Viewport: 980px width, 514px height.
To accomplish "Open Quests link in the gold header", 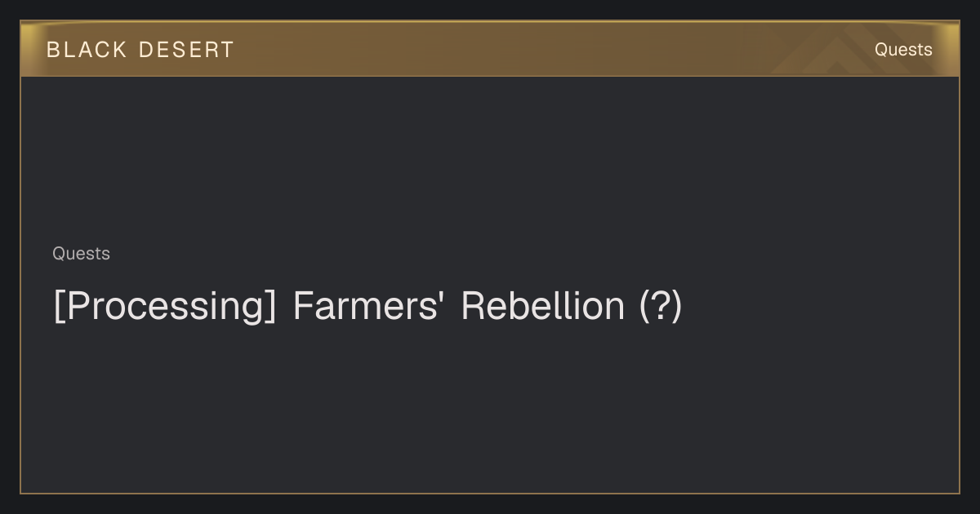I will pos(903,50).
